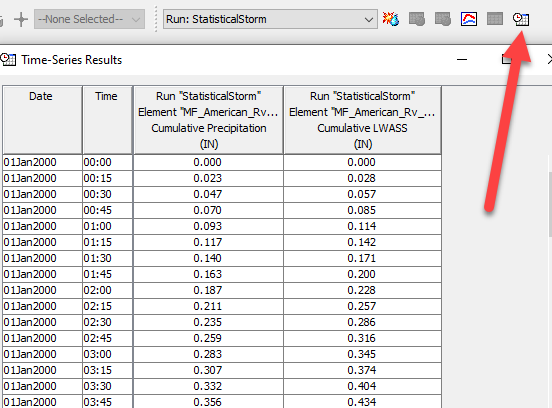Click the vertical scrollbar beside the table
Image resolution: width=552 pixels, height=408 pixels.
tap(550, 282)
